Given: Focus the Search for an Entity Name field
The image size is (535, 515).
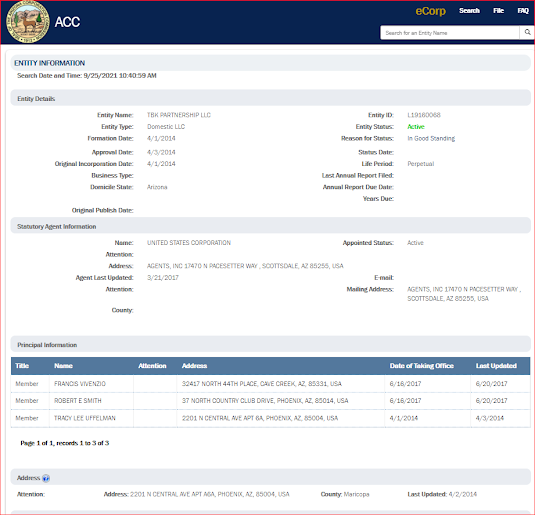Looking at the screenshot, I should pos(450,33).
